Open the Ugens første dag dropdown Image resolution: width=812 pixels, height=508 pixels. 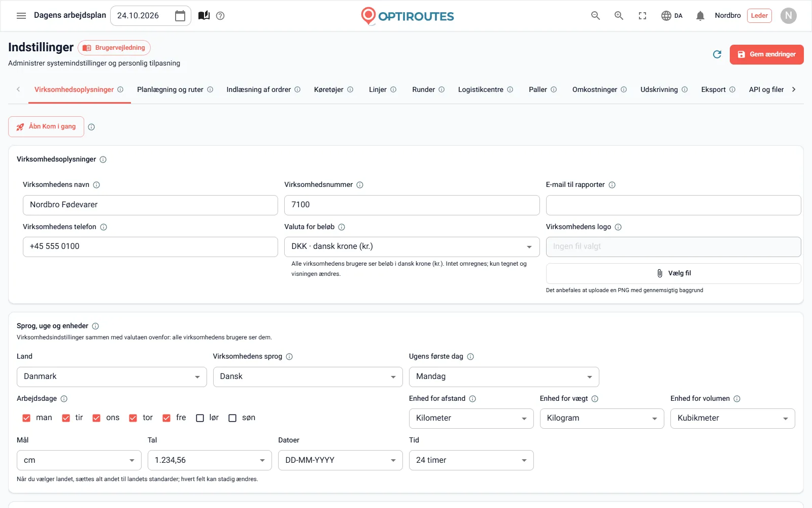[504, 377]
